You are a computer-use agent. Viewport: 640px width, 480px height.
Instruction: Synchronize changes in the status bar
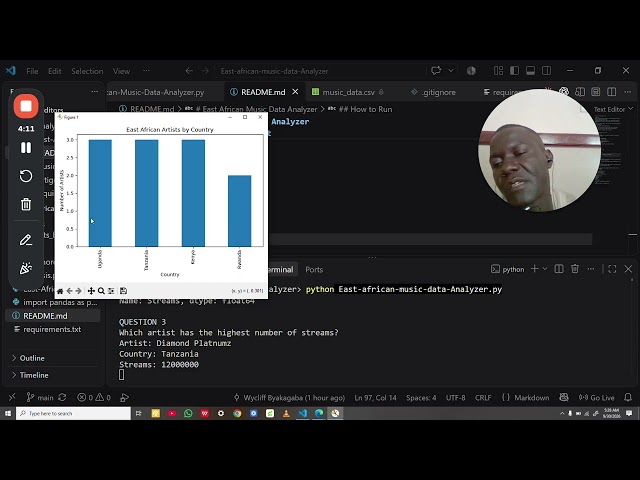click(62, 398)
